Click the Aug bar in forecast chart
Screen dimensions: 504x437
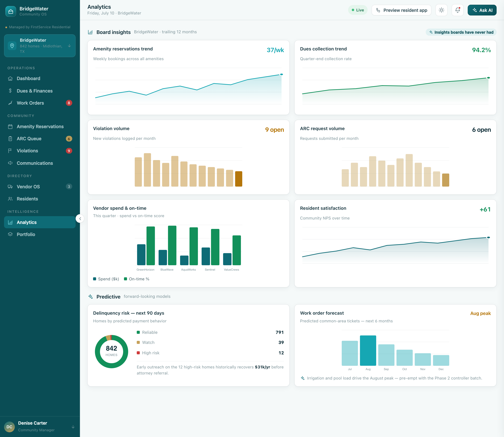point(368,350)
